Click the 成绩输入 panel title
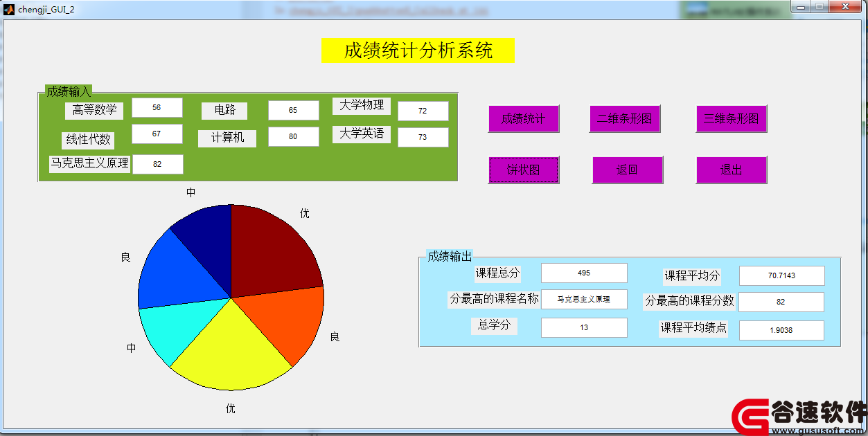Screen dimensions: 868x436 point(69,91)
